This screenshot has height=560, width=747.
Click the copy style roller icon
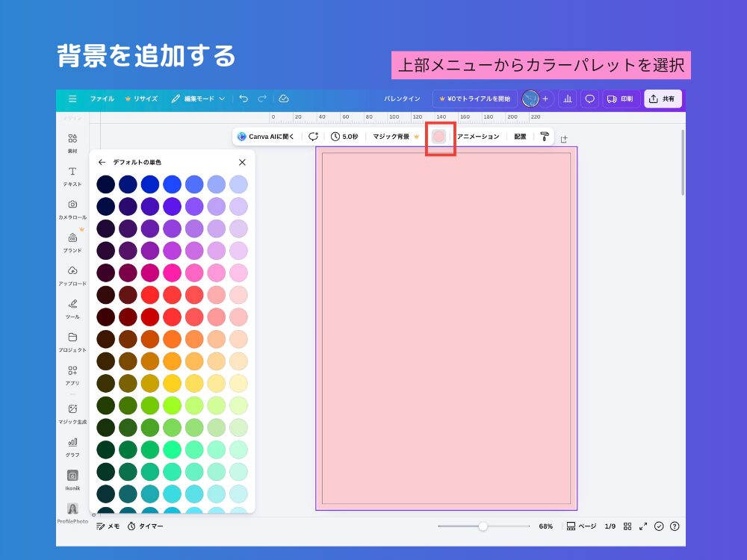pos(543,136)
